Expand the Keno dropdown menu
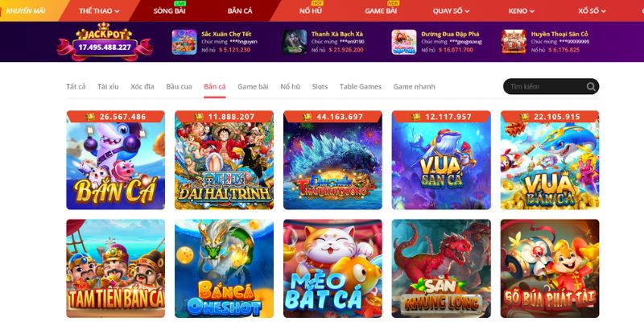The height and width of the screenshot is (322, 644). click(x=522, y=11)
